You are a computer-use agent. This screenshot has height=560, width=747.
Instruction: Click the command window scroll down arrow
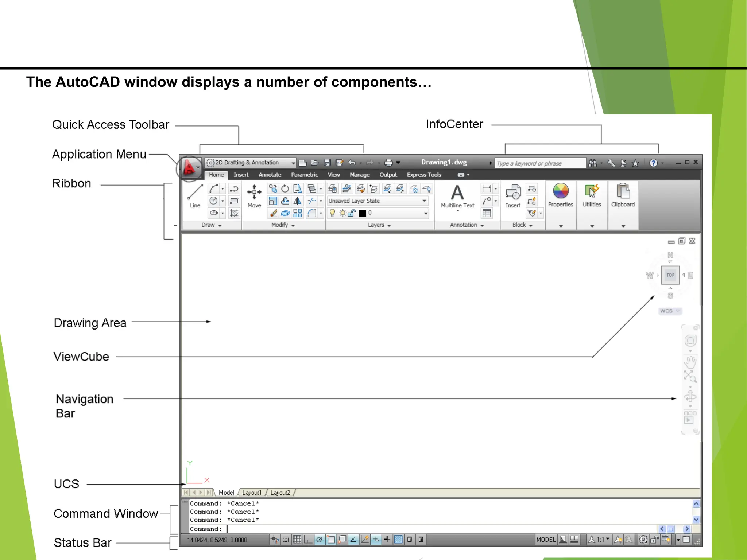point(696,520)
